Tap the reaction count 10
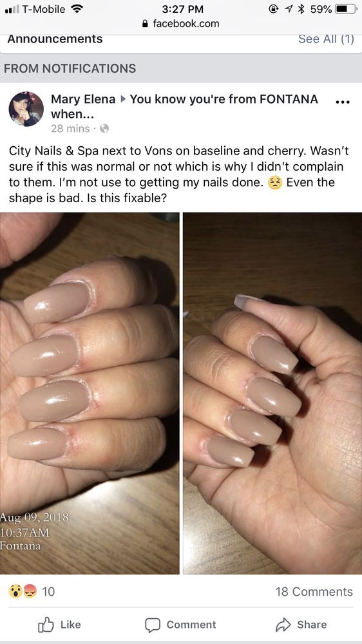362x644 pixels. pyautogui.click(x=48, y=591)
